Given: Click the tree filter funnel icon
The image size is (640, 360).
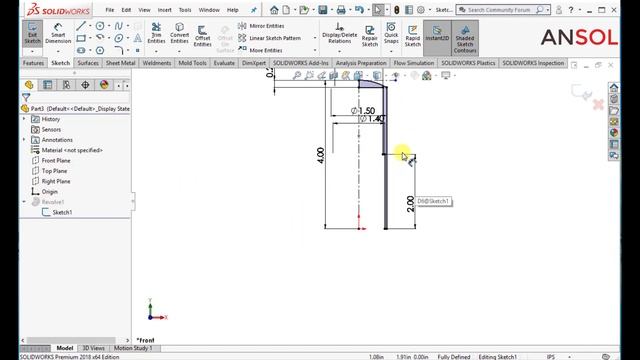Looking at the screenshot, I should click(26, 97).
